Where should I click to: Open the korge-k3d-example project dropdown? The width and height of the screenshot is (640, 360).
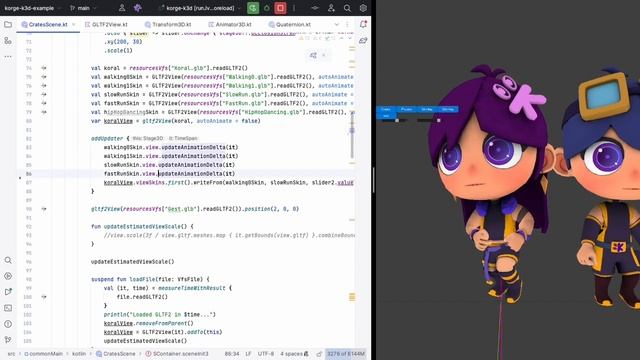pyautogui.click(x=33, y=8)
